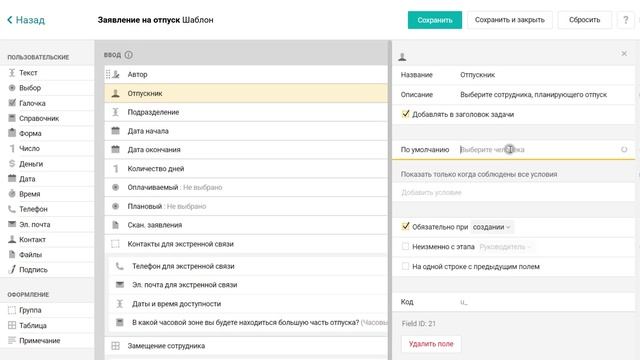Image resolution: width=640 pixels, height=360 pixels.
Task: Select the Количество дней field row
Action: pos(246,169)
